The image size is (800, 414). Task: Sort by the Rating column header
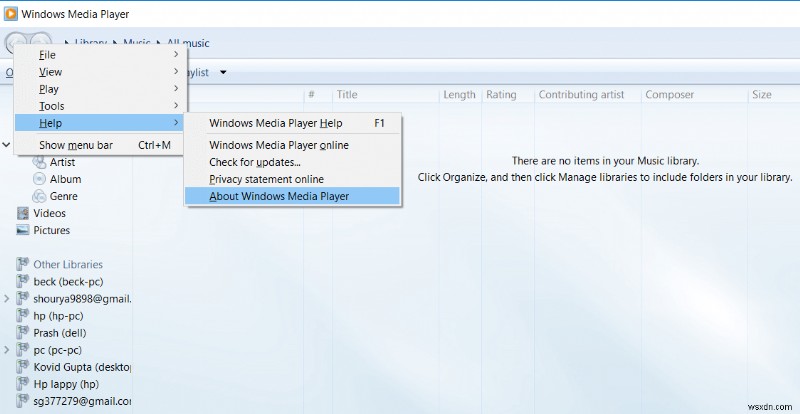[x=501, y=94]
